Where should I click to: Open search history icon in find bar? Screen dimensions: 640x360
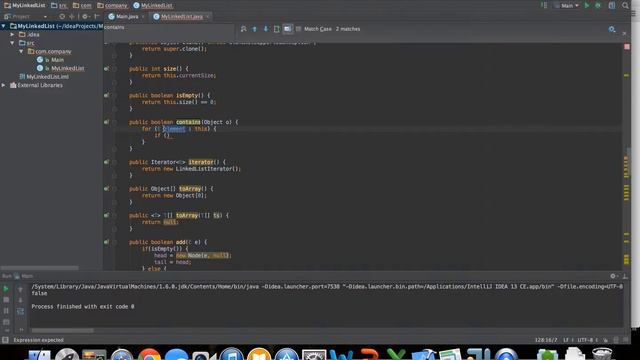(x=244, y=29)
